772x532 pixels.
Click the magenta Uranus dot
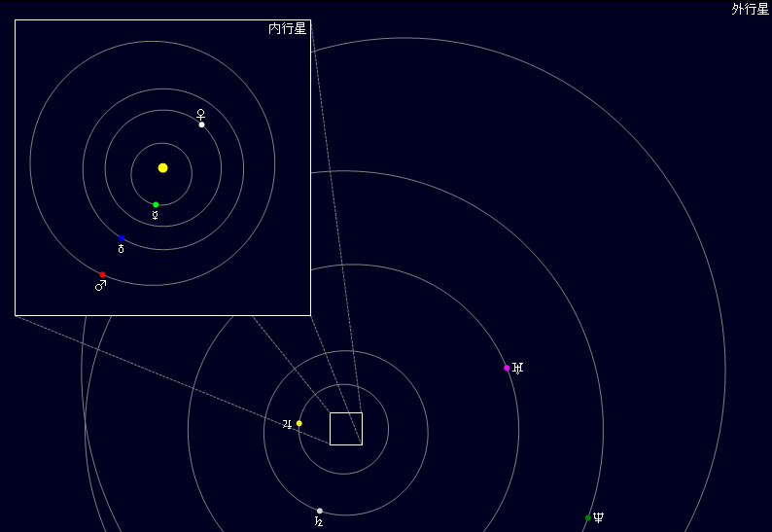507,368
